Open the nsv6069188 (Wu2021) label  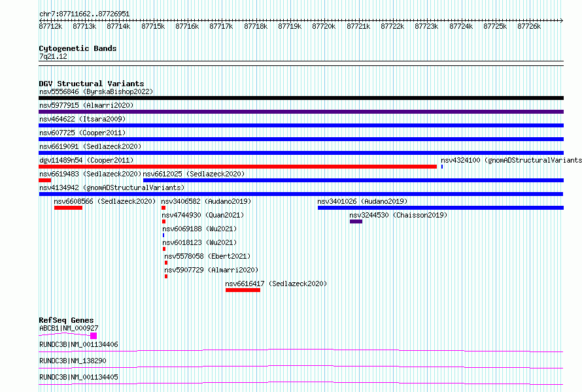click(199, 229)
